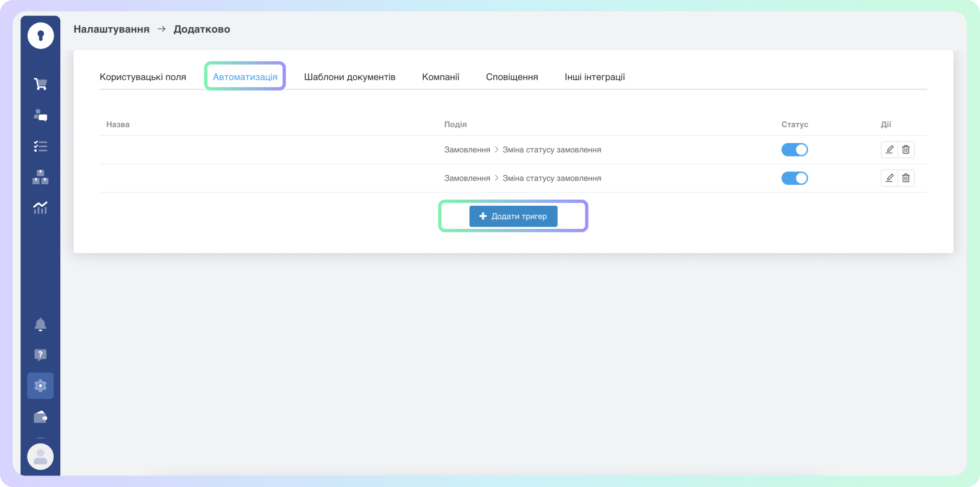The image size is (980, 487).
Task: Open the user profile avatar
Action: (40, 456)
